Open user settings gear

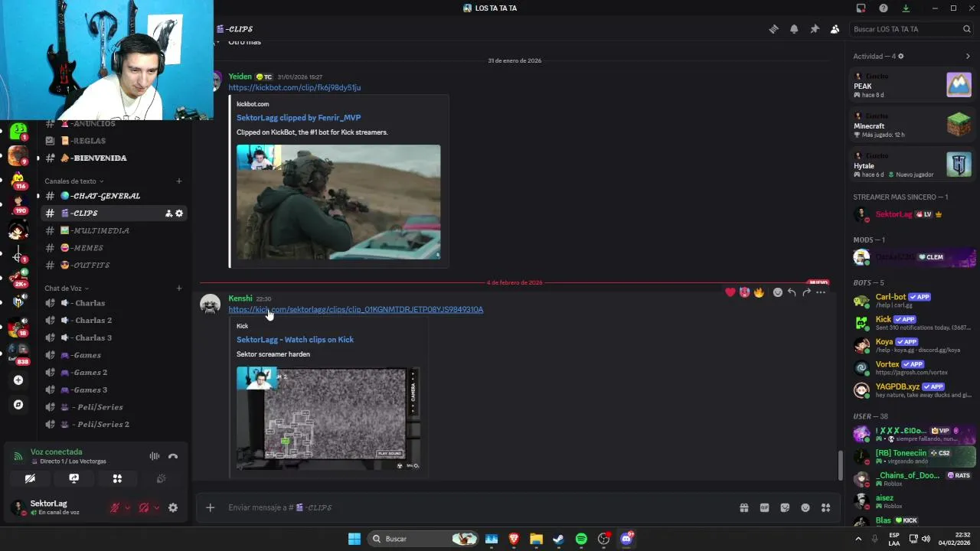click(x=173, y=507)
